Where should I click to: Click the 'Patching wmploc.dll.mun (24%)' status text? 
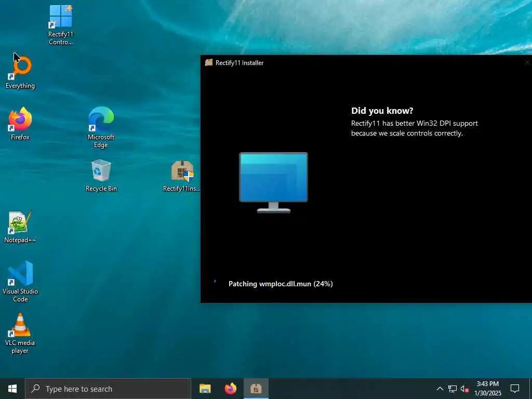pyautogui.click(x=281, y=284)
